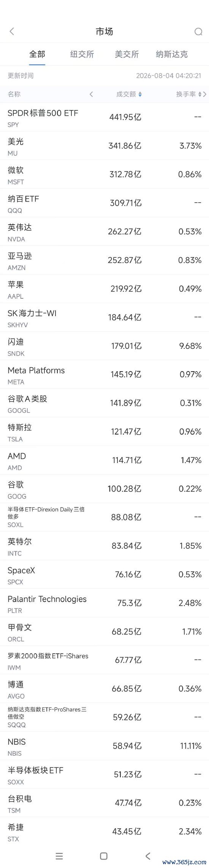Open Palantir Technologies PLTR row
The width and height of the screenshot is (209, 868).
click(x=104, y=603)
